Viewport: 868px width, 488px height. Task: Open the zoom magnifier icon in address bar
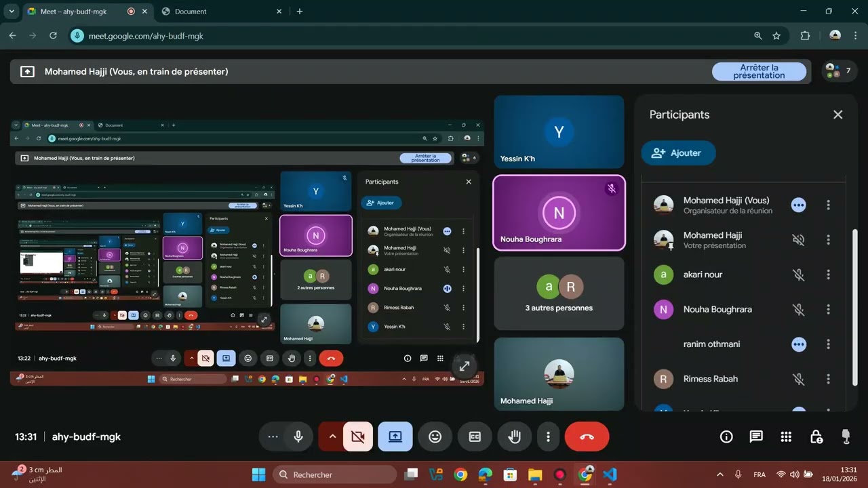click(x=758, y=36)
